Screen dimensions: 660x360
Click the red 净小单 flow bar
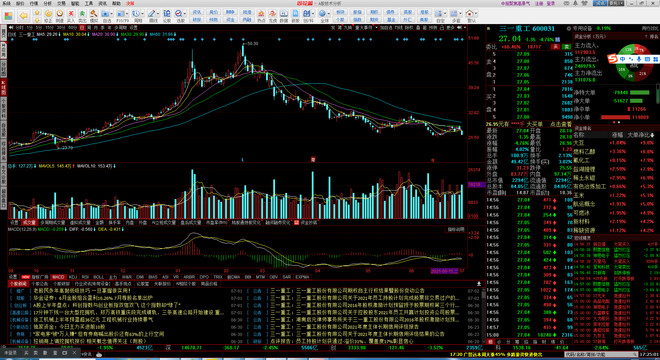(615, 117)
